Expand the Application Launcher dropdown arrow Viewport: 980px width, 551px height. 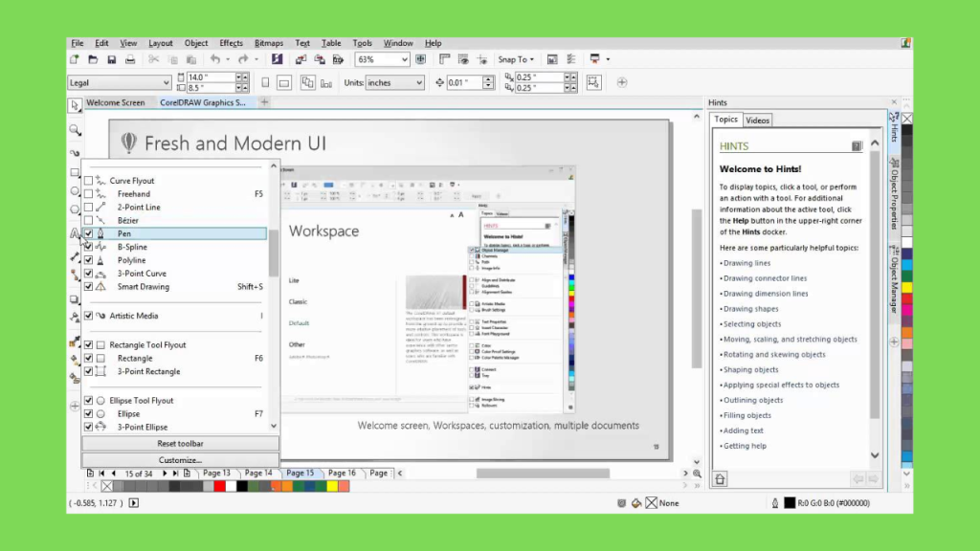(x=608, y=59)
